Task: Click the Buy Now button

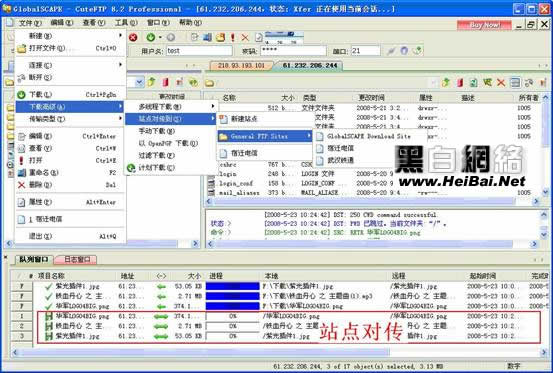Action: 484,25
